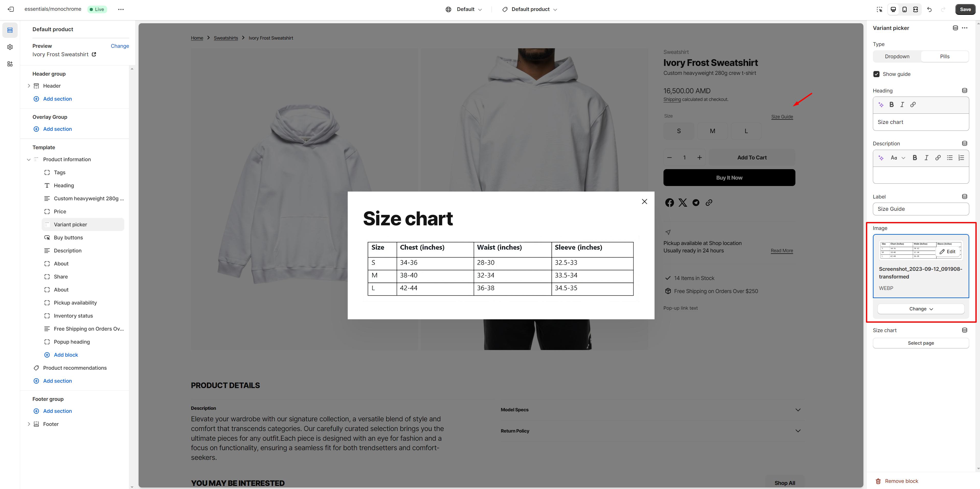Click bold icon in Description toolbar
The image size is (980, 489).
click(x=915, y=158)
